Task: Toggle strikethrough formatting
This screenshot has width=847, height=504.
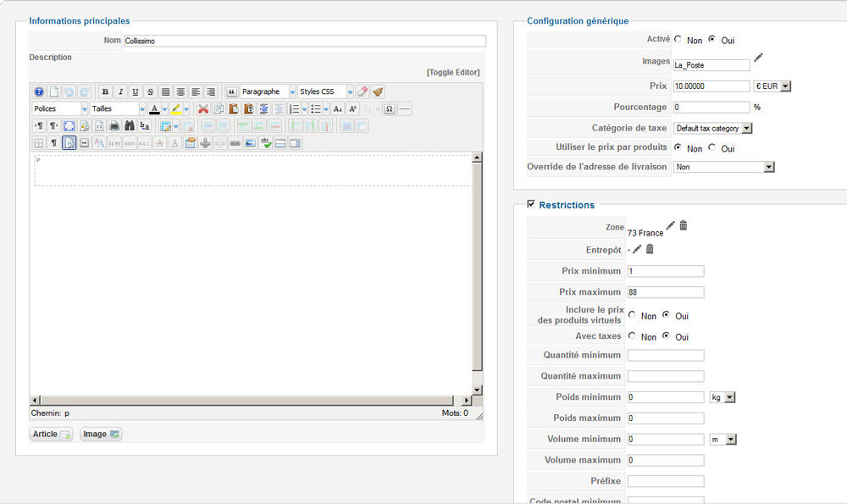Action: coord(151,91)
